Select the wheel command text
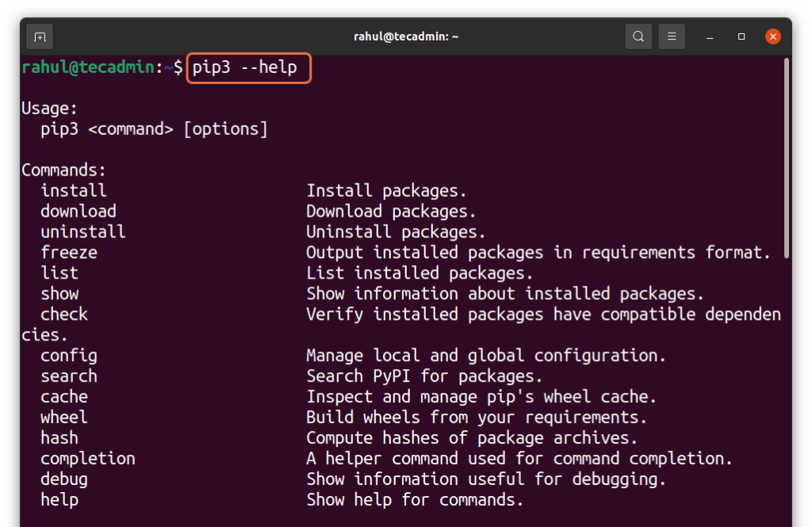This screenshot has height=527, width=812. pos(63,417)
